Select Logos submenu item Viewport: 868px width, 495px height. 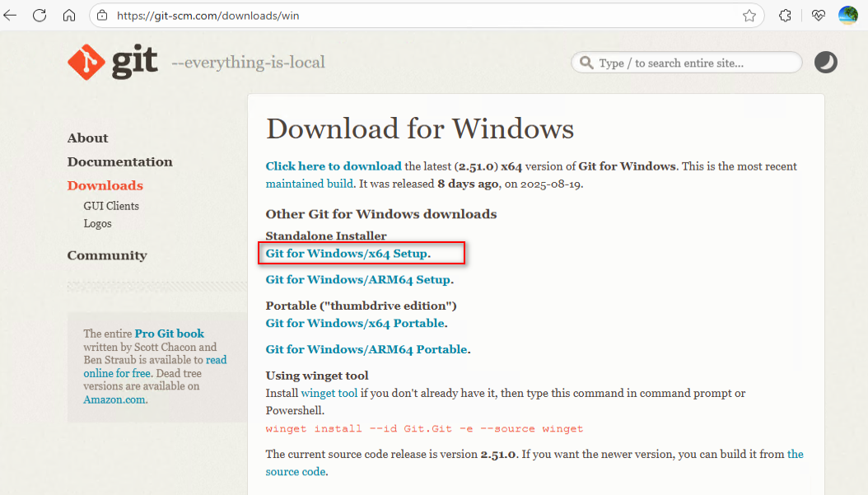tap(97, 224)
